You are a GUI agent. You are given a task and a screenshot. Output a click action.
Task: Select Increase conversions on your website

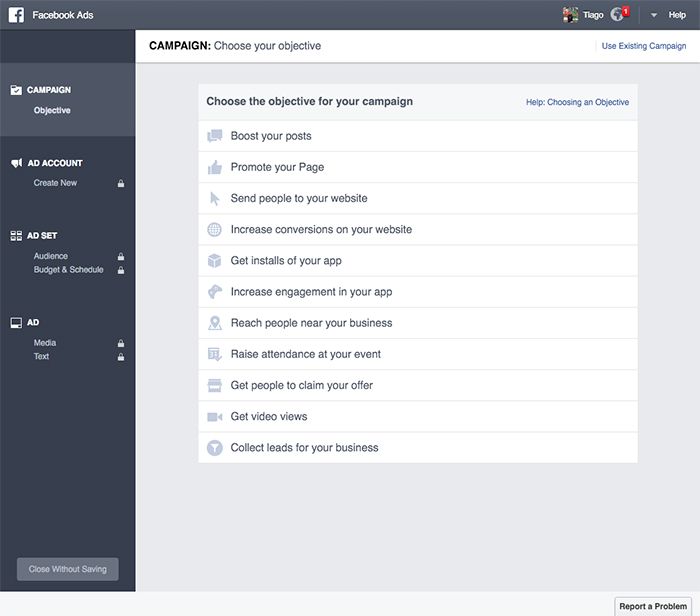(418, 229)
